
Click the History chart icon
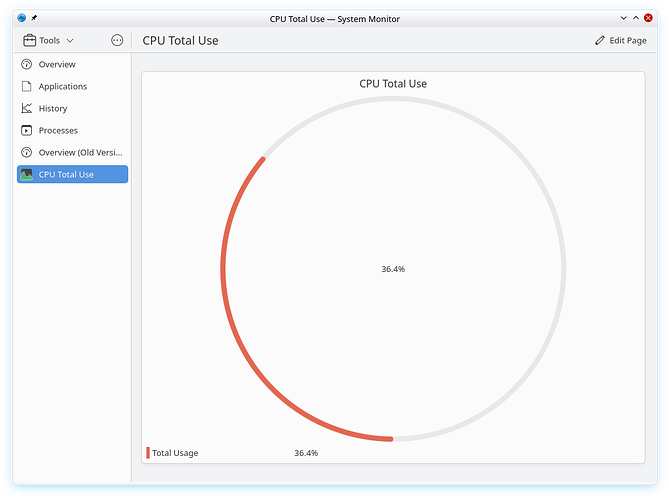point(27,108)
